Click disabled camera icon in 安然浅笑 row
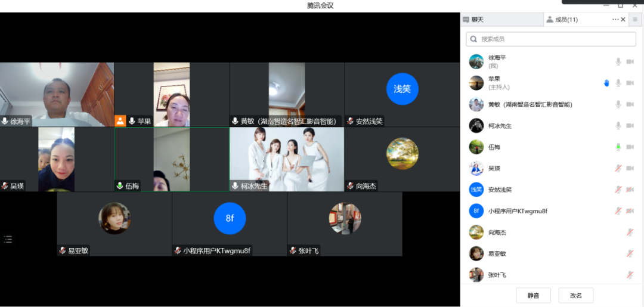 click(x=630, y=190)
